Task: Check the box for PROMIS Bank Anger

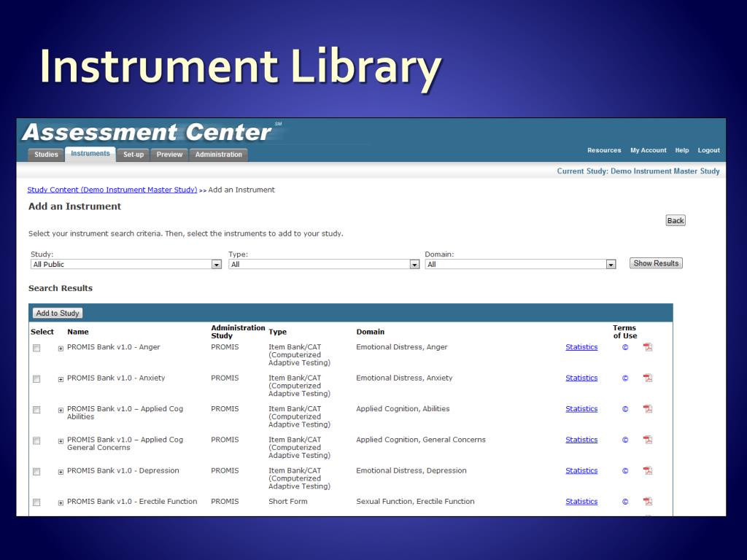Action: [x=36, y=348]
